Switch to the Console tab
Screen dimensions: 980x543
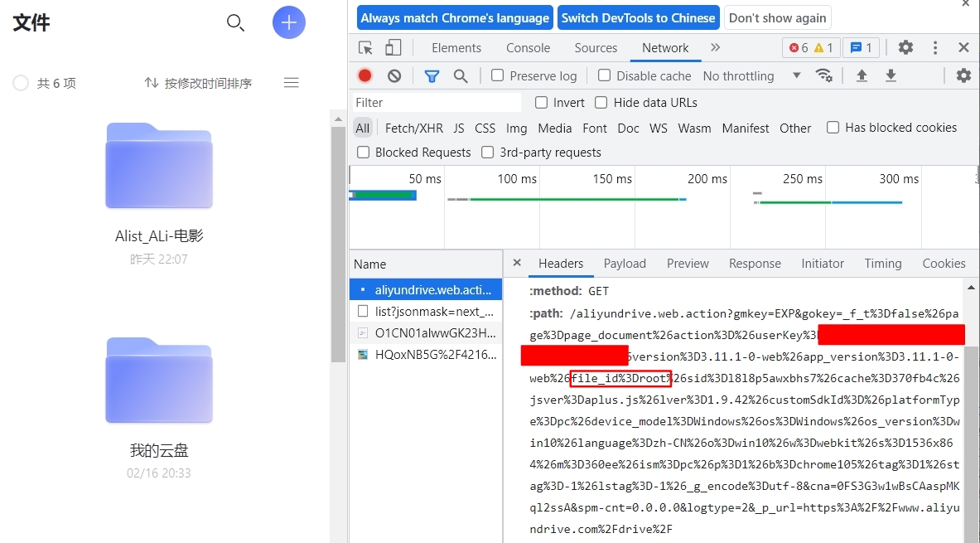[529, 47]
